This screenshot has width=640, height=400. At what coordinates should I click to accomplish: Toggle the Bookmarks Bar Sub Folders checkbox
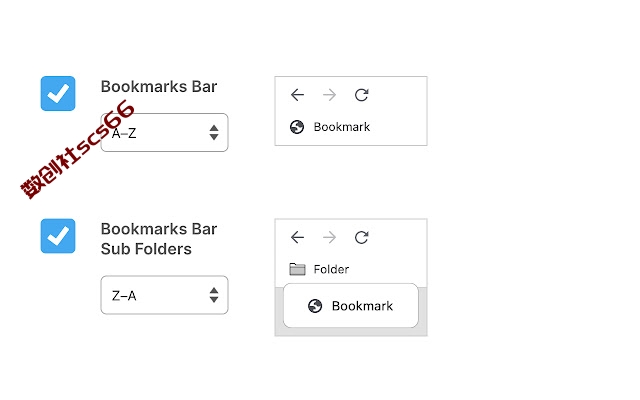tap(58, 236)
